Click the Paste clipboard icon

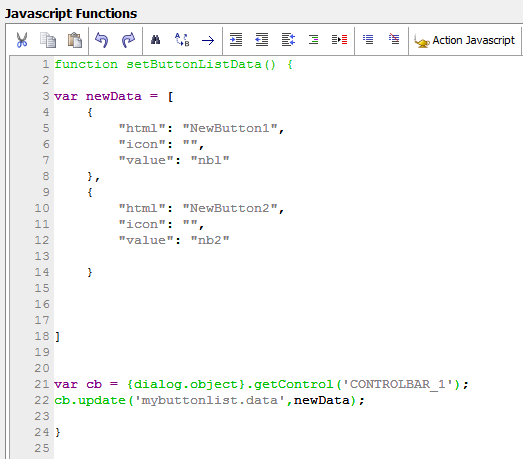75,40
